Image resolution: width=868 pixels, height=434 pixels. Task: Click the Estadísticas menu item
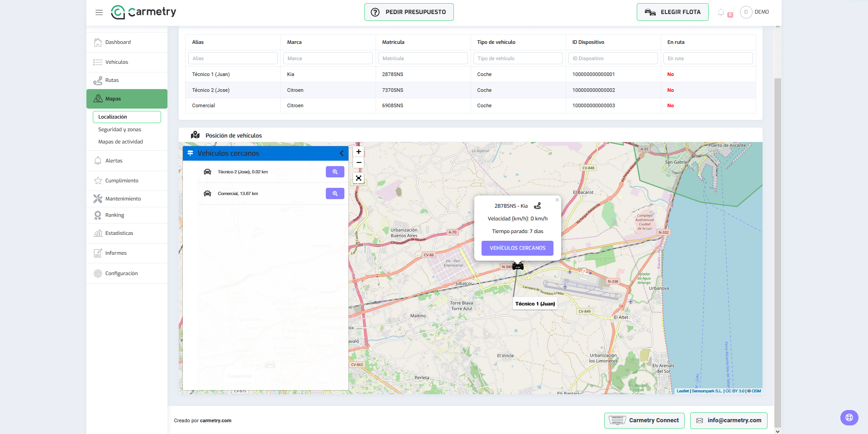coord(127,233)
